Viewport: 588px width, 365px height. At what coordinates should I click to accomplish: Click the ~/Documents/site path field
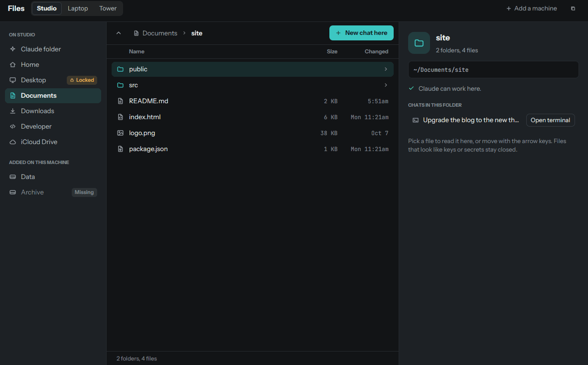pos(493,70)
